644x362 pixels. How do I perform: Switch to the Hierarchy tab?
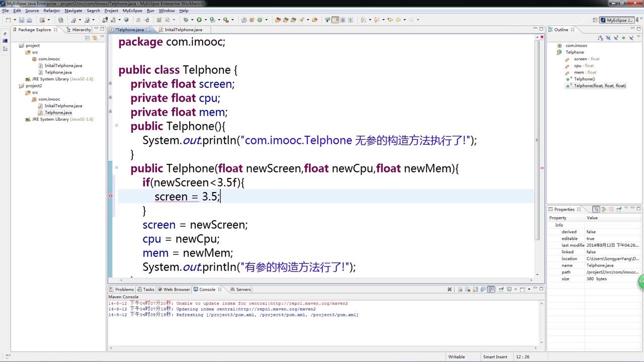pos(78,30)
